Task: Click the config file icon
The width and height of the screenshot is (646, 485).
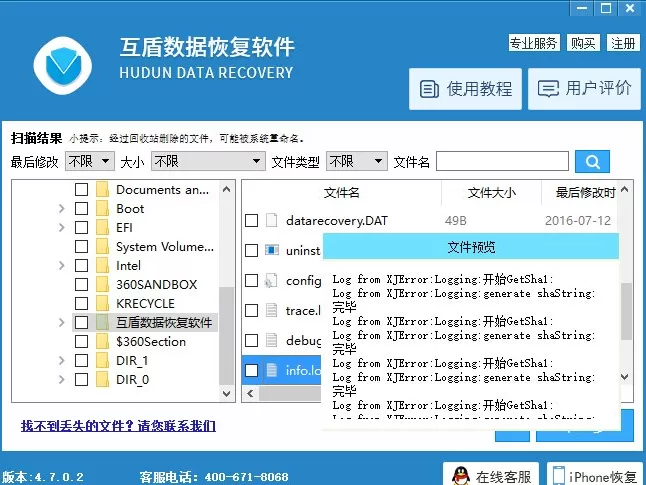Action: (271, 281)
